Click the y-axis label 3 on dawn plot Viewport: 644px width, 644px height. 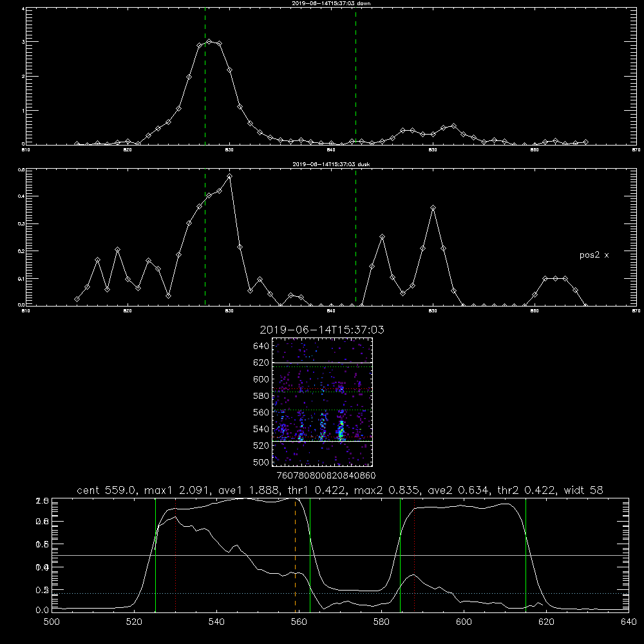coord(23,42)
